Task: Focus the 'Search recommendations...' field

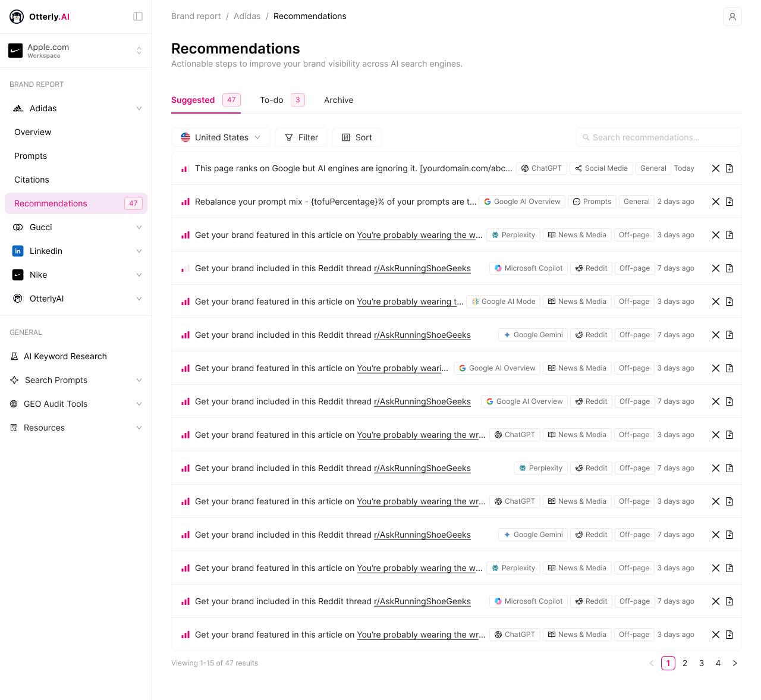Action: (659, 137)
